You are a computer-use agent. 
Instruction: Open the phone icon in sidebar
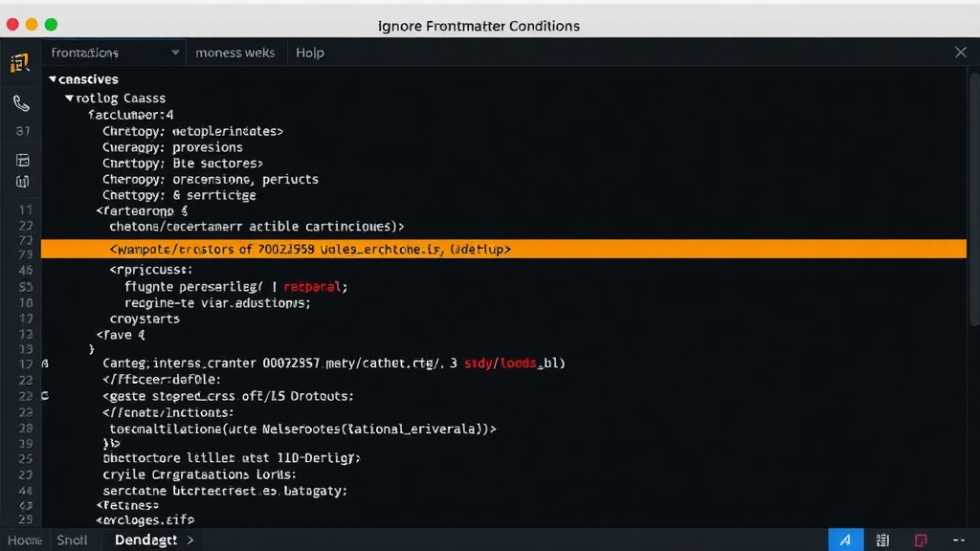pyautogui.click(x=21, y=103)
